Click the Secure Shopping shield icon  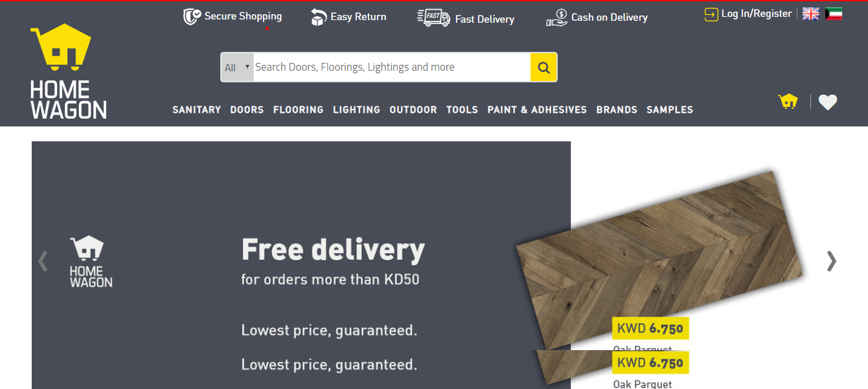click(x=192, y=17)
